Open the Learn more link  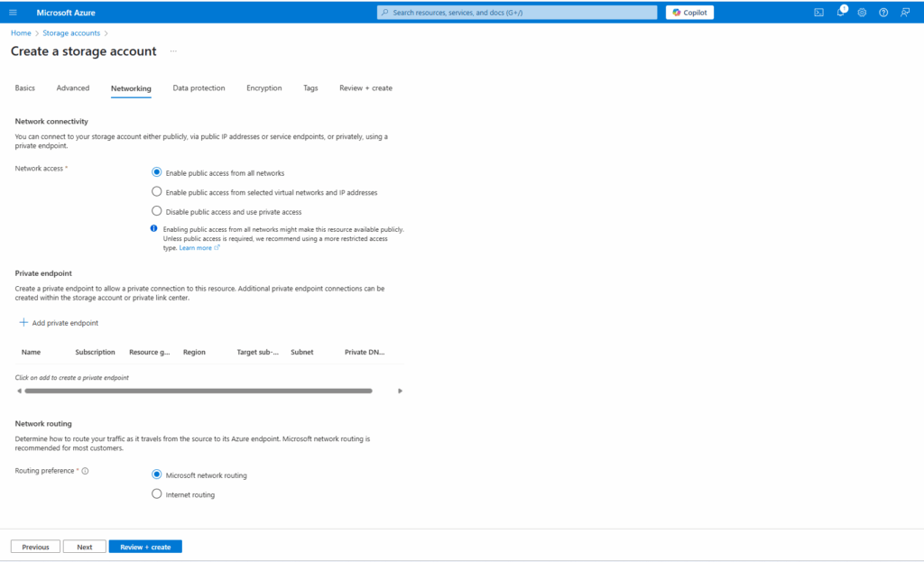(195, 248)
